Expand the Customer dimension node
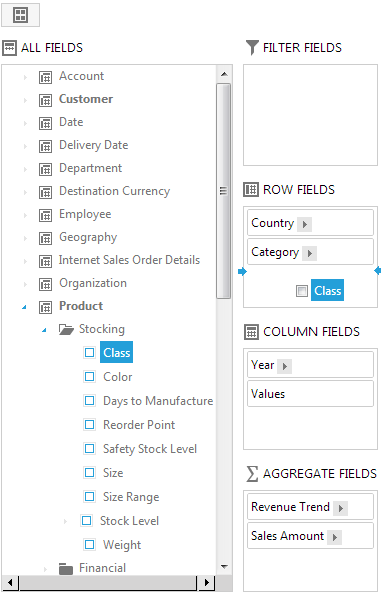The image size is (381, 595). coord(25,100)
